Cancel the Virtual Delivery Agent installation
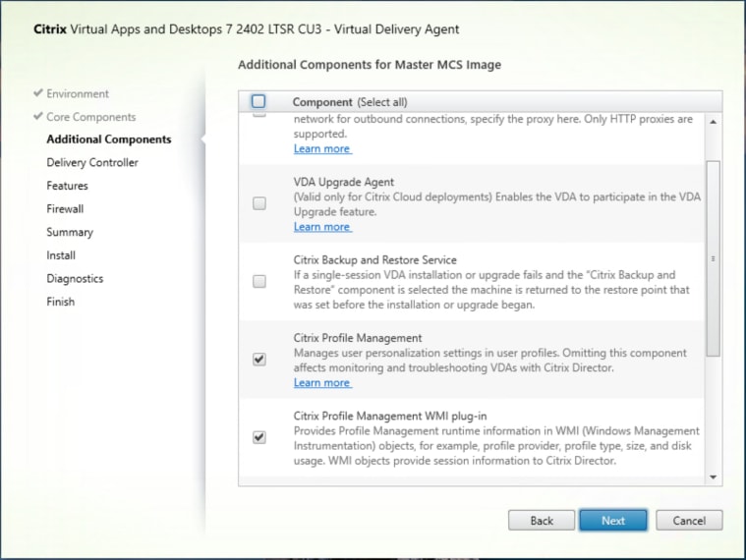The image size is (746, 560). [689, 521]
